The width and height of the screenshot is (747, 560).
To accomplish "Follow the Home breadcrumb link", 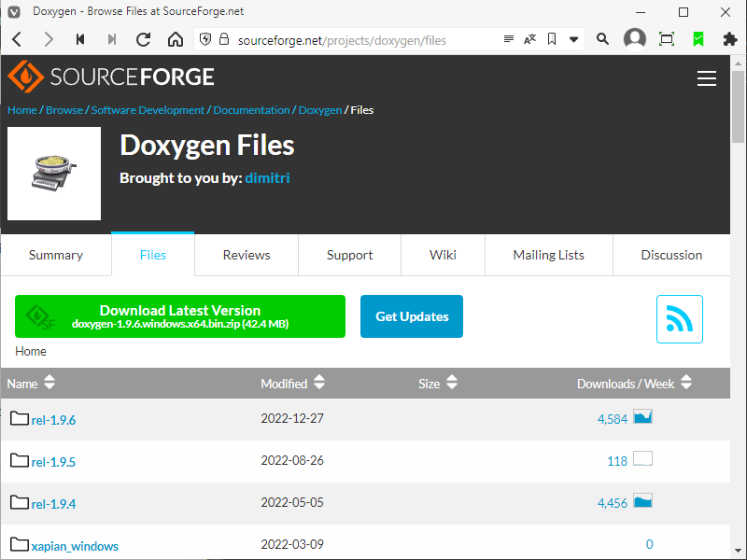I will tap(21, 110).
